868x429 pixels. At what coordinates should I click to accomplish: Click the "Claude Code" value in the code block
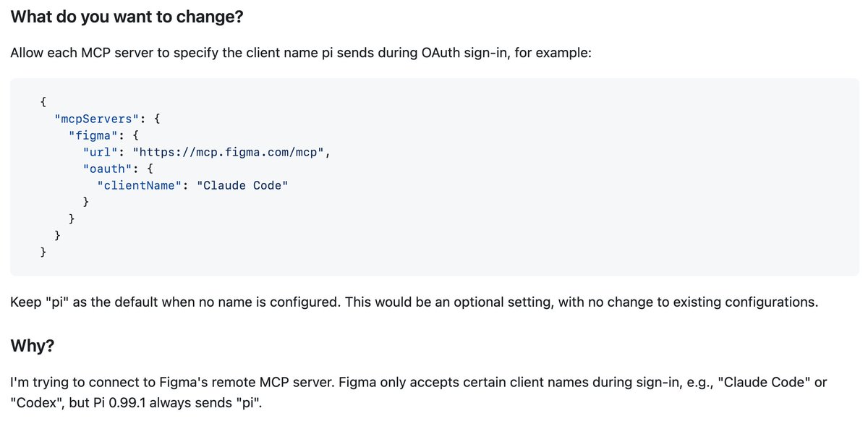242,185
